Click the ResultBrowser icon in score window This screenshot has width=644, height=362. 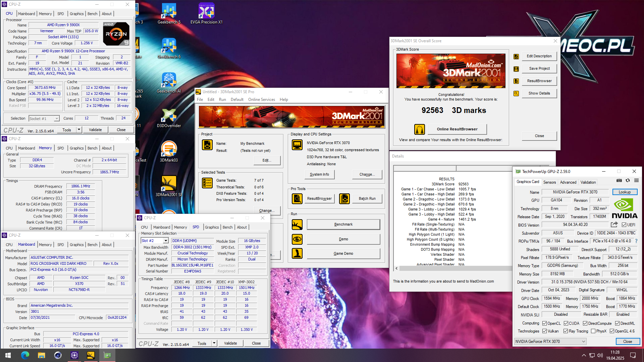516,81
